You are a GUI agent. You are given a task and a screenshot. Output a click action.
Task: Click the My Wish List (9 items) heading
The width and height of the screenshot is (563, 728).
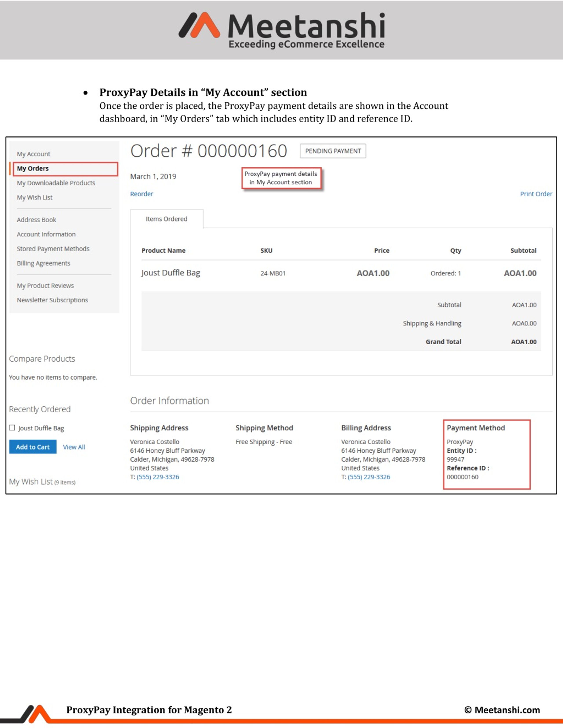tap(42, 482)
